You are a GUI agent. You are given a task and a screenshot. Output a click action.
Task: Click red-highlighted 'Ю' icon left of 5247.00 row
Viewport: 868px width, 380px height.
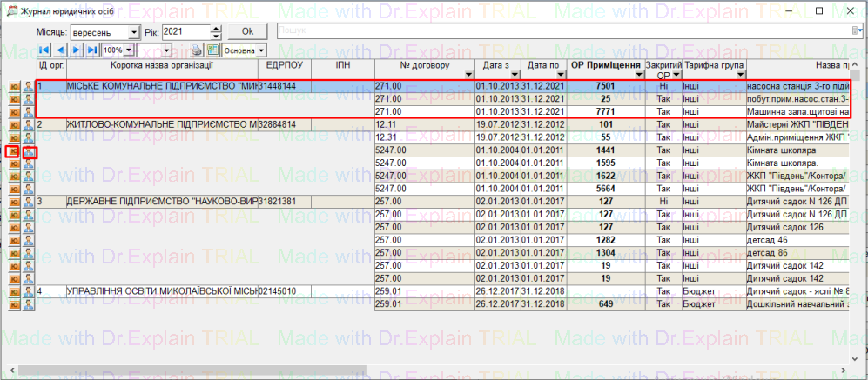click(14, 151)
